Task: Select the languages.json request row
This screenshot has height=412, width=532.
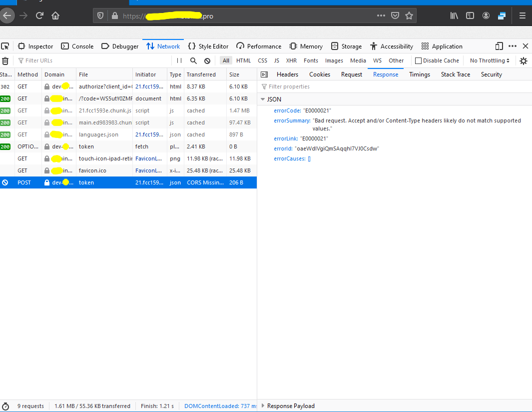Action: pyautogui.click(x=128, y=134)
